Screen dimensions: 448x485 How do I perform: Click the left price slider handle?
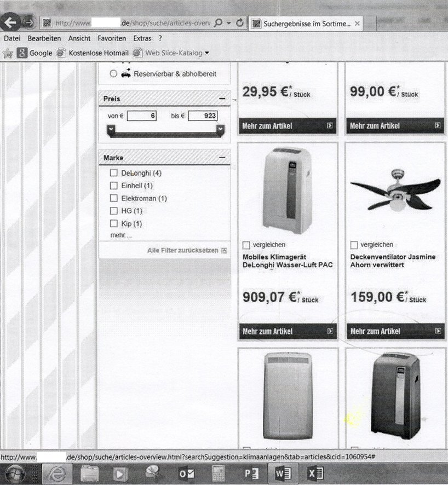111,129
